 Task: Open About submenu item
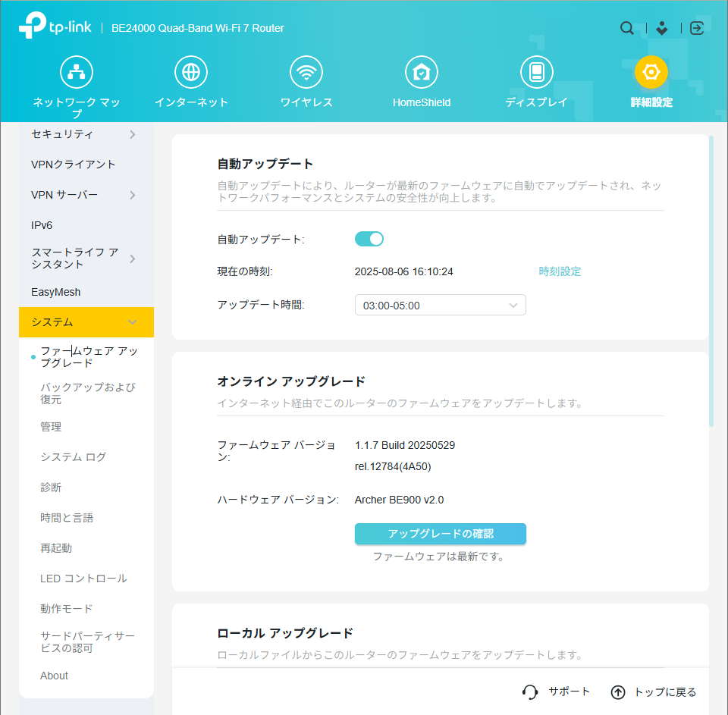(54, 676)
